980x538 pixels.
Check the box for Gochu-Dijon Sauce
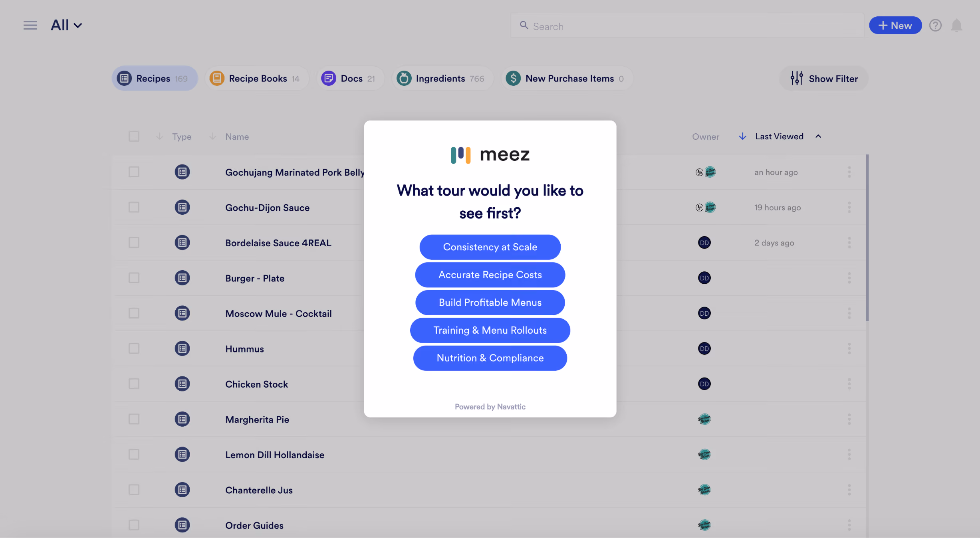click(x=134, y=207)
